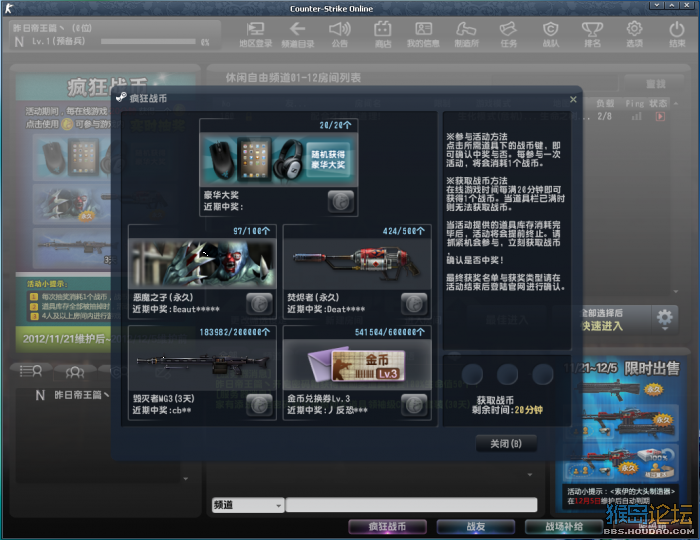
Task: Click the 541504/600000 stock counter
Action: 390,332
